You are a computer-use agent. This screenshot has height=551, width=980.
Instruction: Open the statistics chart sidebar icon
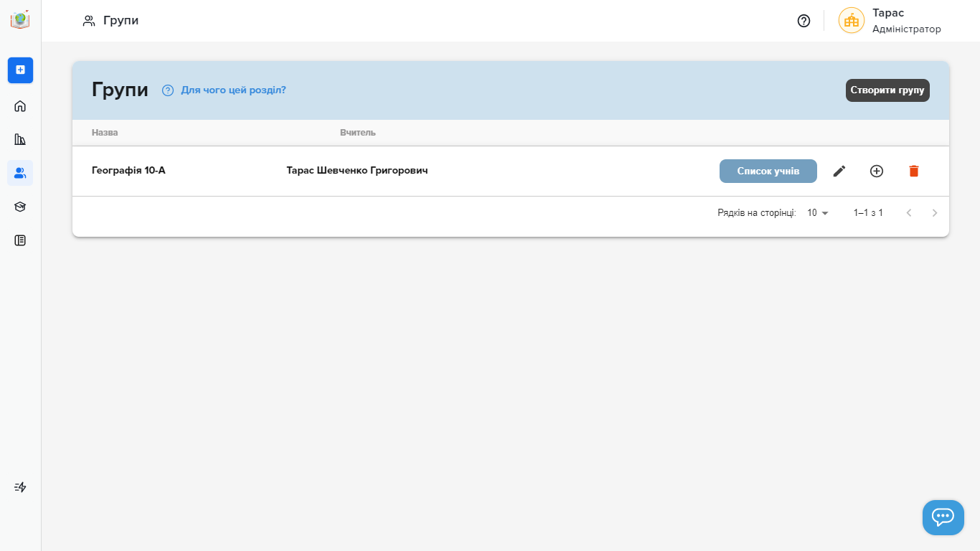pyautogui.click(x=20, y=139)
